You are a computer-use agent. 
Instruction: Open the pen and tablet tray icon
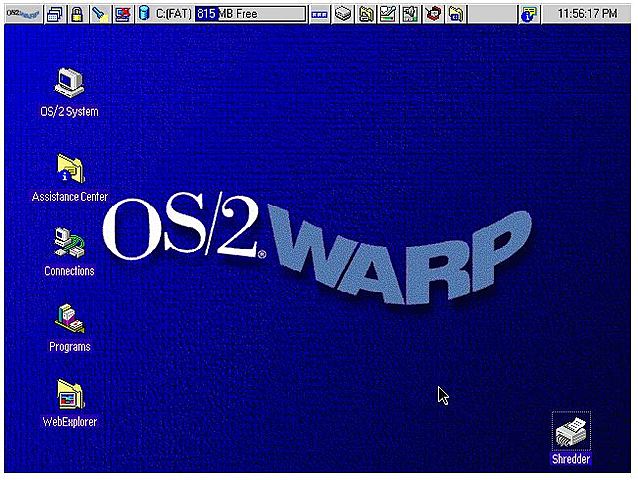coord(388,14)
